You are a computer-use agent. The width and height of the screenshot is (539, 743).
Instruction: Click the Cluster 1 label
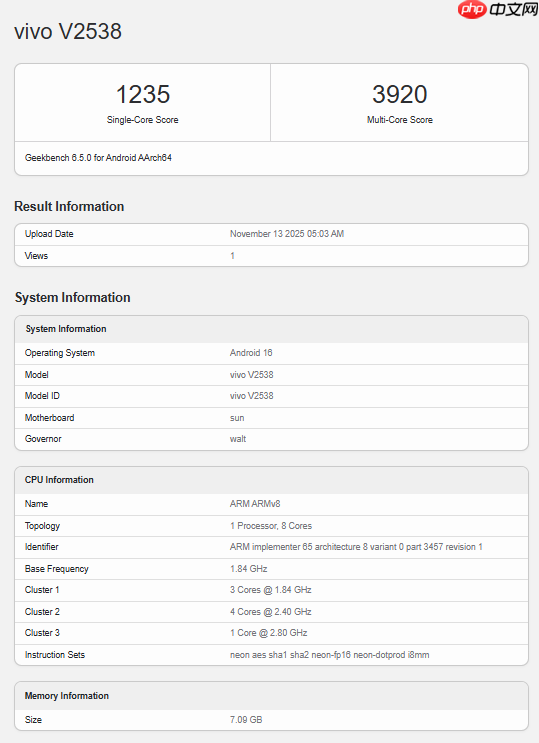[42, 590]
